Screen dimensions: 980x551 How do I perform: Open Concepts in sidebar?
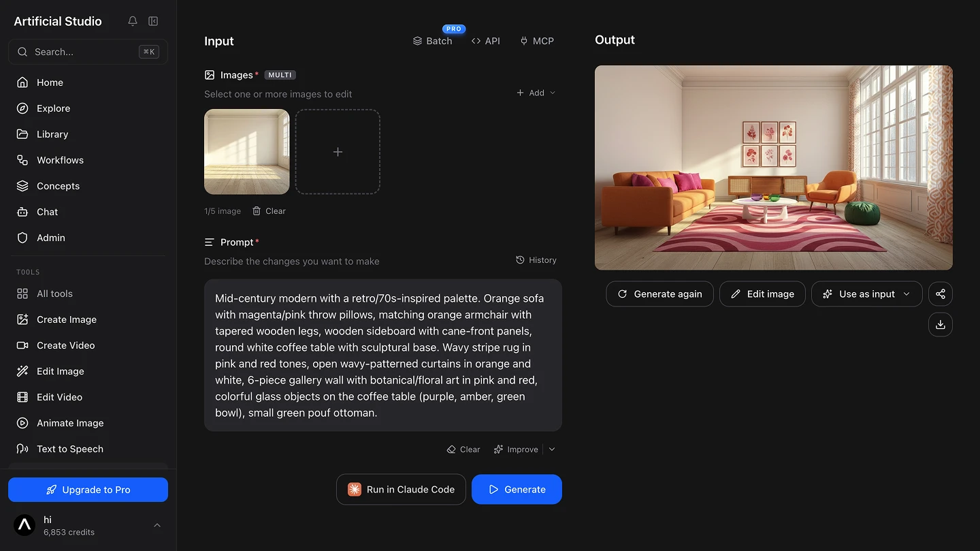[88, 186]
